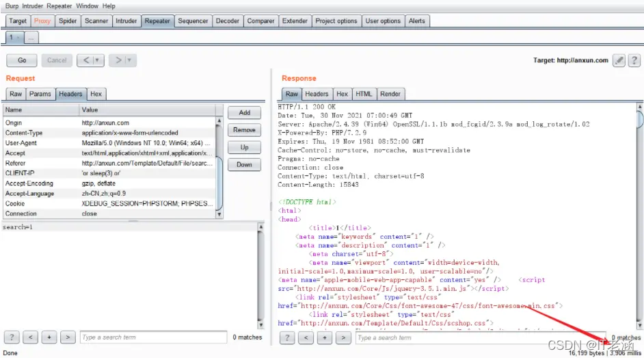Click the headers table vertical scrollbar

click(x=219, y=168)
